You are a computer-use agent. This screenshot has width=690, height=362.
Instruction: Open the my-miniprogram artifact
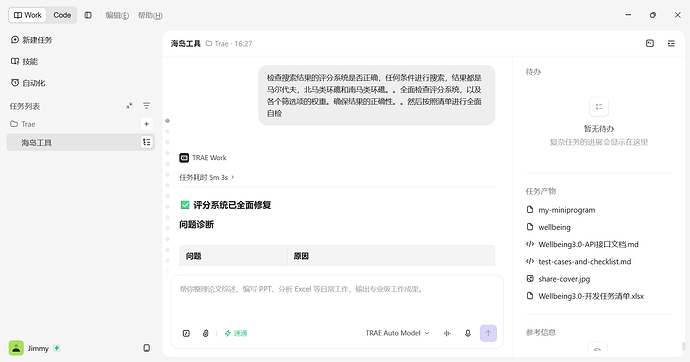pyautogui.click(x=561, y=210)
